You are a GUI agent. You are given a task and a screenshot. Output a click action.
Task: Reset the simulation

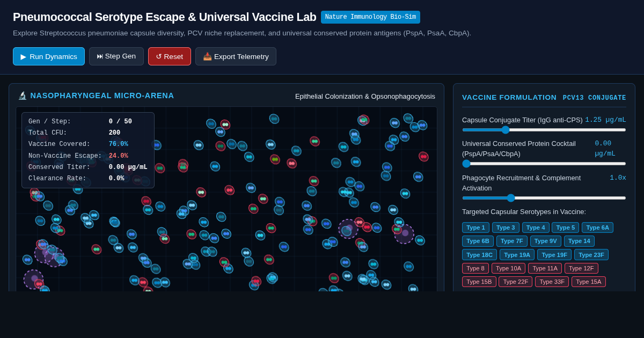tap(170, 56)
